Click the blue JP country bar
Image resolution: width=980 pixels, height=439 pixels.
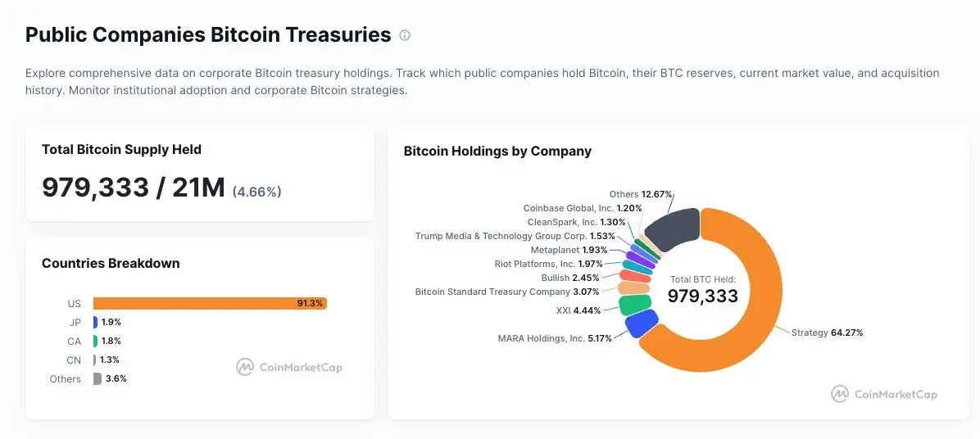(x=95, y=322)
